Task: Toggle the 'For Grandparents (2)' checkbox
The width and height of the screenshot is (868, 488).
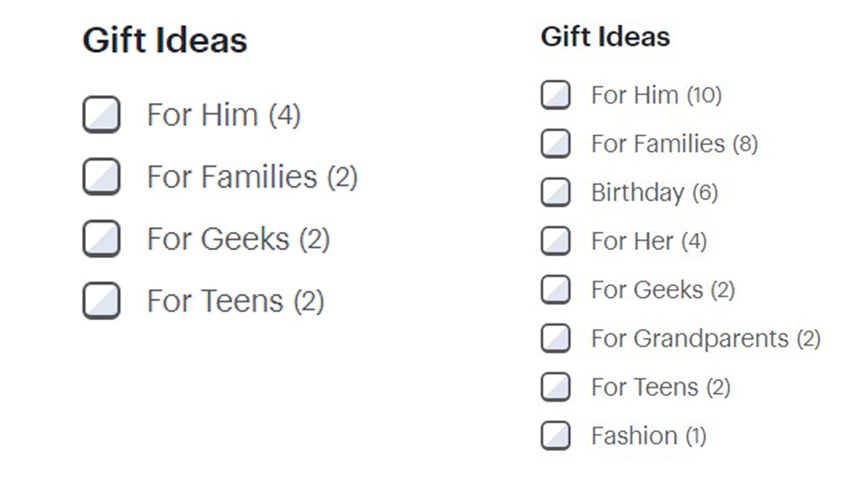Action: (x=556, y=338)
